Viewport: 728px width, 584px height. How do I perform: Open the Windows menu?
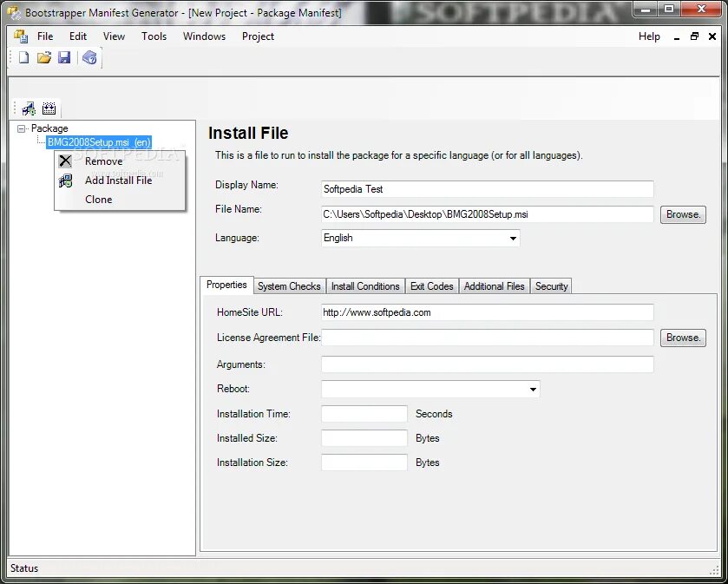coord(204,36)
